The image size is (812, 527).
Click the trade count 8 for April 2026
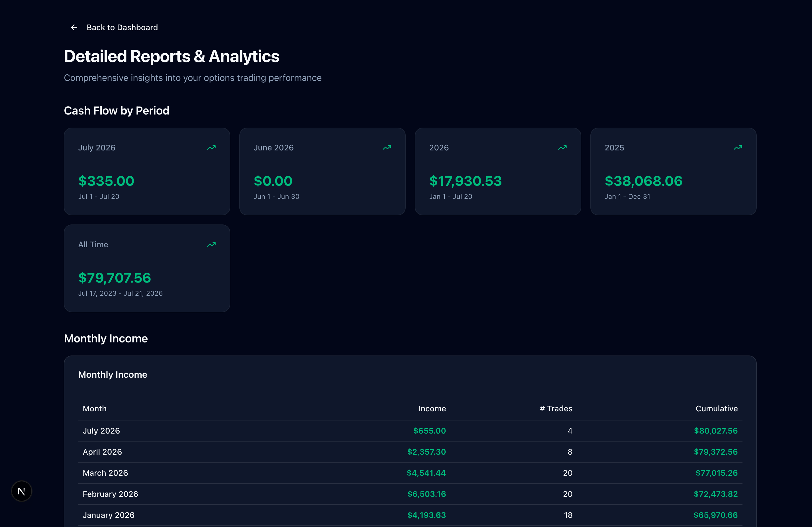coord(570,452)
